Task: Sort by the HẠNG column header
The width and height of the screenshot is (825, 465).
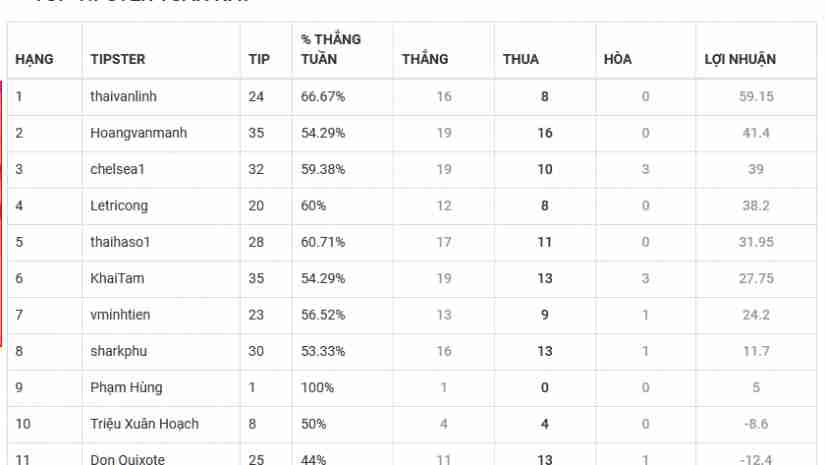Action: (34, 59)
